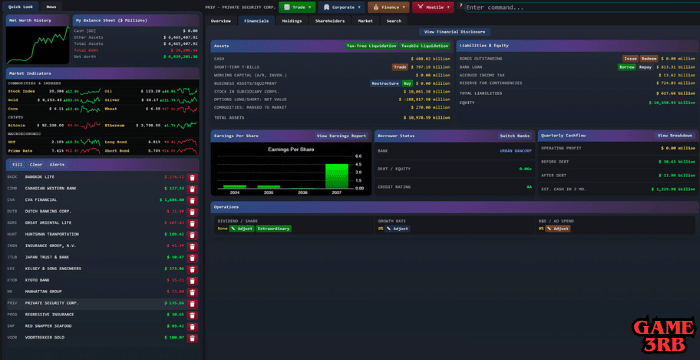Open the Search tab
Viewport: 700px width, 360px height.
(x=394, y=21)
